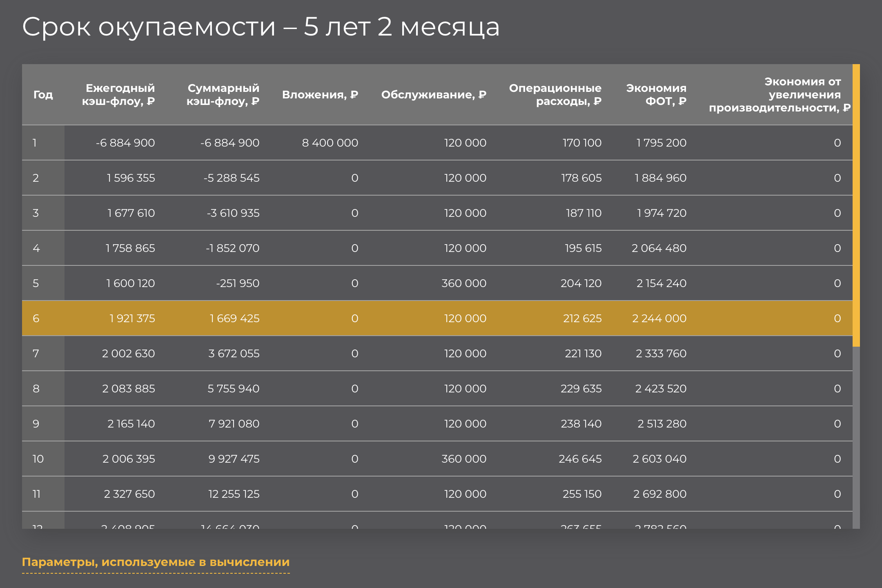Click 'Операционные расходы' column header

555,95
